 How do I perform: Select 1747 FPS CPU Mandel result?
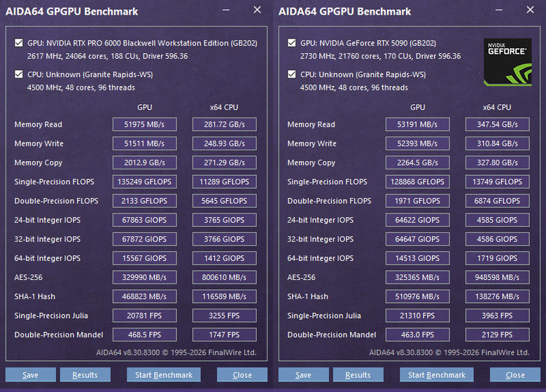click(224, 335)
